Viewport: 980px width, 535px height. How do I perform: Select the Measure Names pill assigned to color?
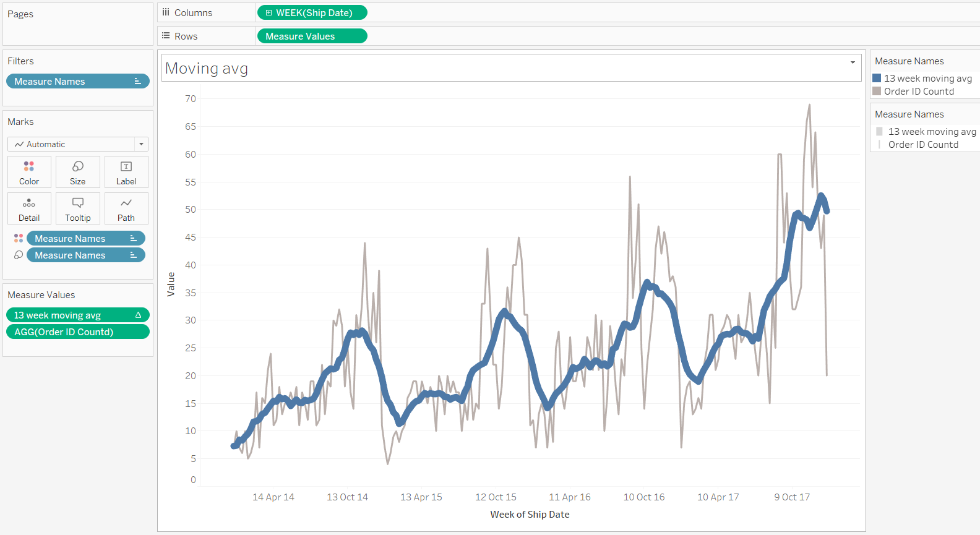click(x=86, y=239)
